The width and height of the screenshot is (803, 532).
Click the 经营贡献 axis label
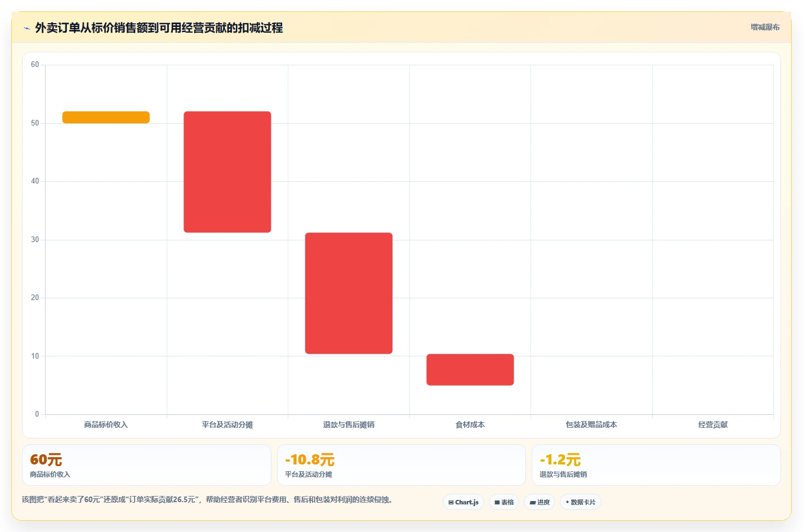(713, 424)
